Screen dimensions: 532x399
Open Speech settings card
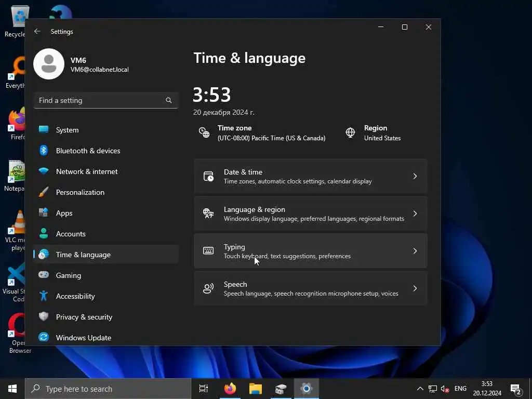(311, 288)
